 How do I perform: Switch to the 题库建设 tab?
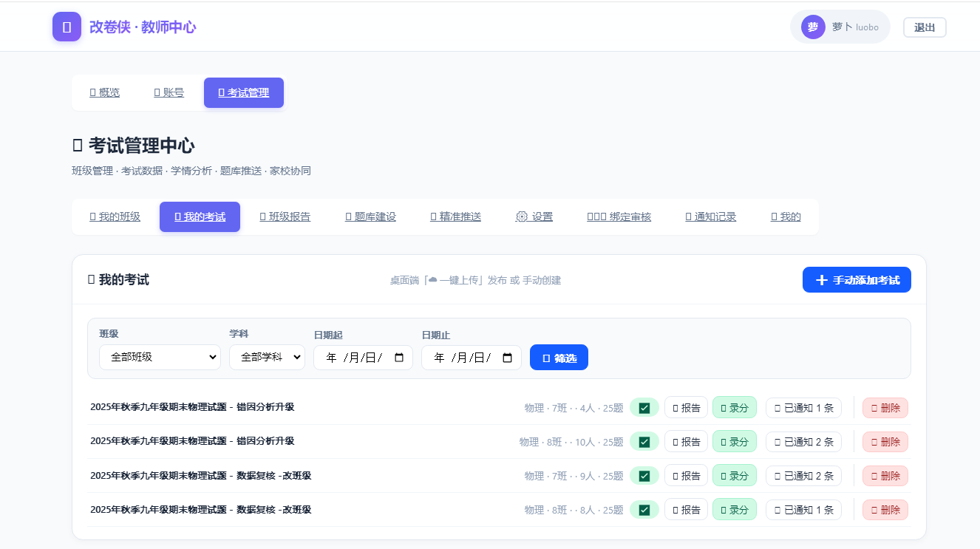coord(371,216)
